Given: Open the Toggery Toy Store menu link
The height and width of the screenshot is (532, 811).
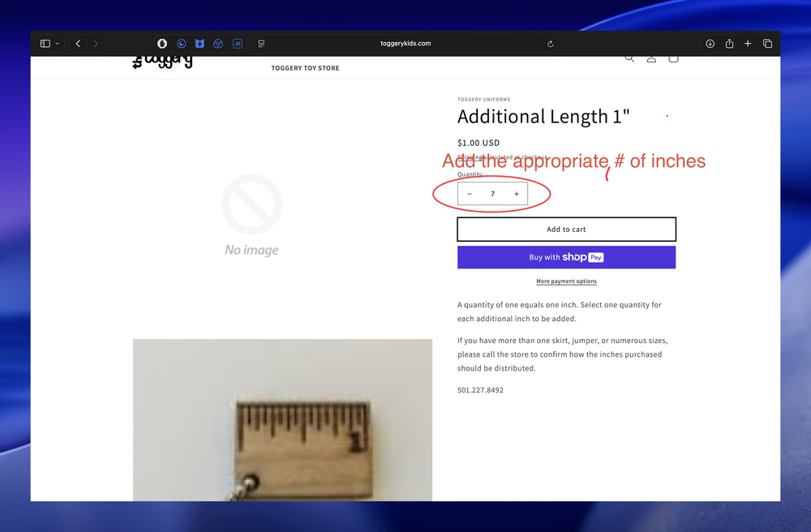Looking at the screenshot, I should click(305, 68).
